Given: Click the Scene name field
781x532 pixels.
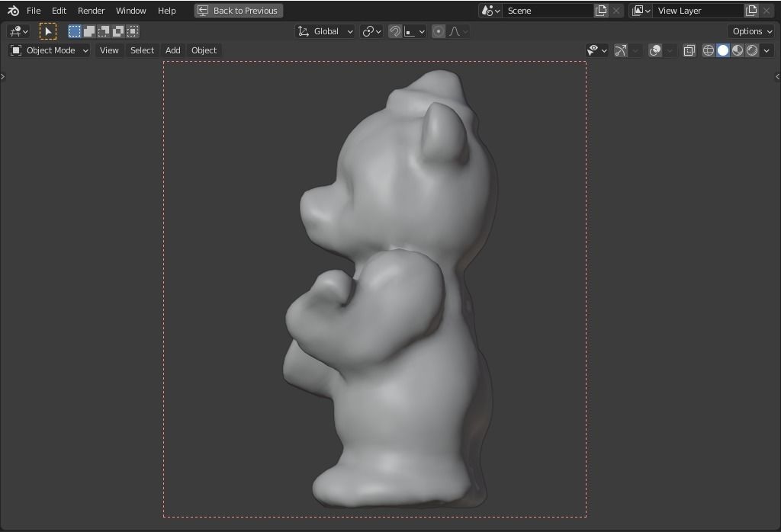Looking at the screenshot, I should pos(548,11).
